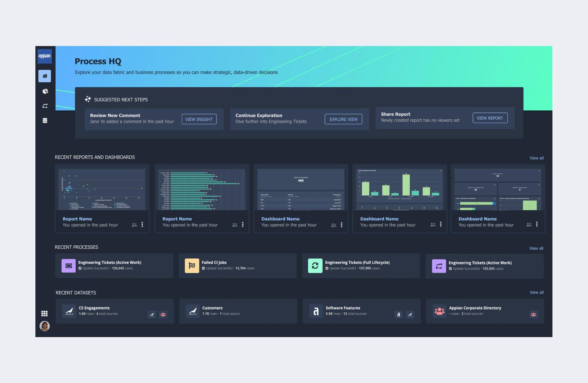
Task: Click the yellow flag icon on Failed CI Jobs
Action: (192, 265)
